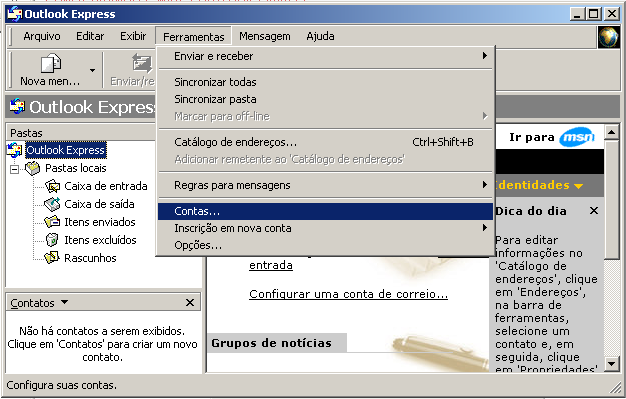Click the Pastas pane header
Viewport: 626px width, 399px height.
[81, 133]
